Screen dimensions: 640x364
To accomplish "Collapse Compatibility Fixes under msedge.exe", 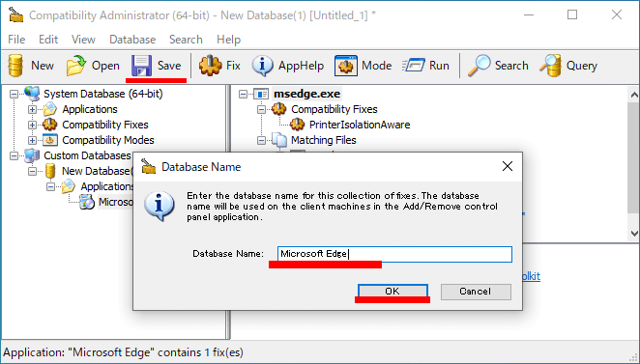I will click(262, 110).
